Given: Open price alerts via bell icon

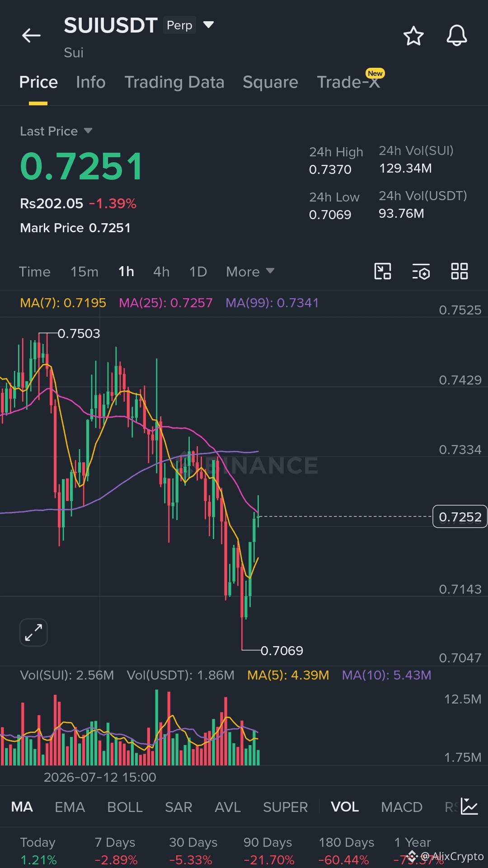Looking at the screenshot, I should pos(457,36).
